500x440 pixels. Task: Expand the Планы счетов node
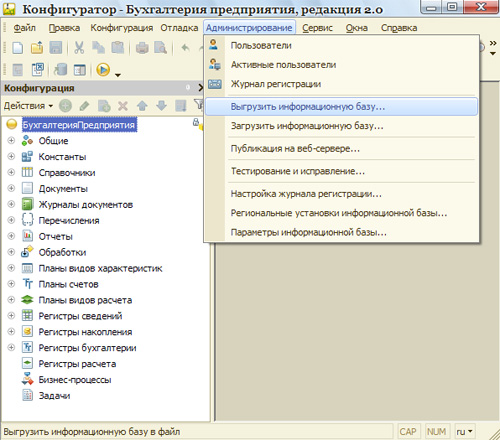(x=11, y=284)
